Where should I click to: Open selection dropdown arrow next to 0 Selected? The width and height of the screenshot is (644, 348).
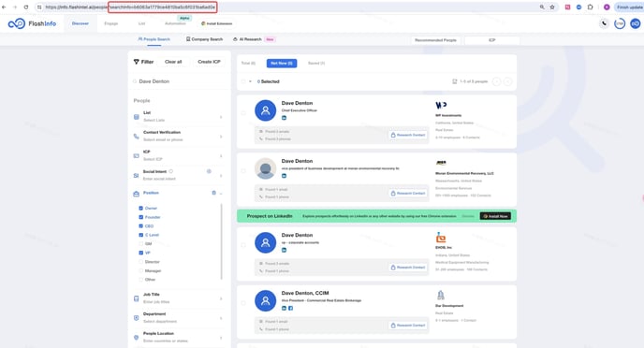250,81
